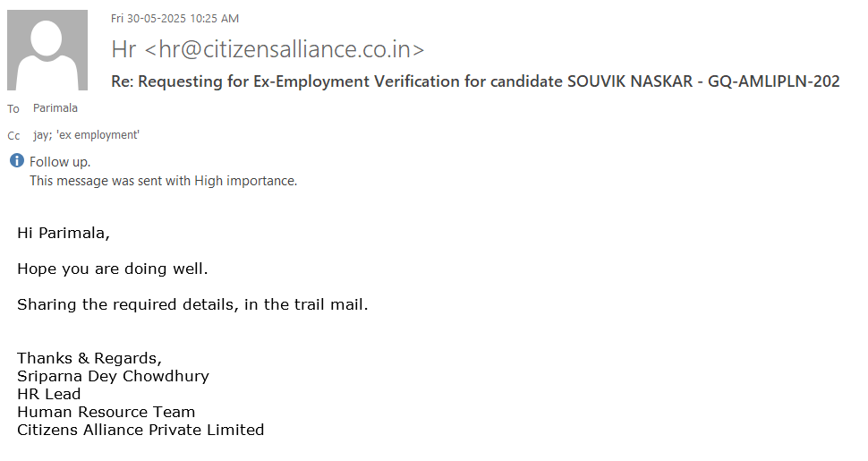Open contact jay in the Cc line
The width and height of the screenshot is (868, 461).
41,135
